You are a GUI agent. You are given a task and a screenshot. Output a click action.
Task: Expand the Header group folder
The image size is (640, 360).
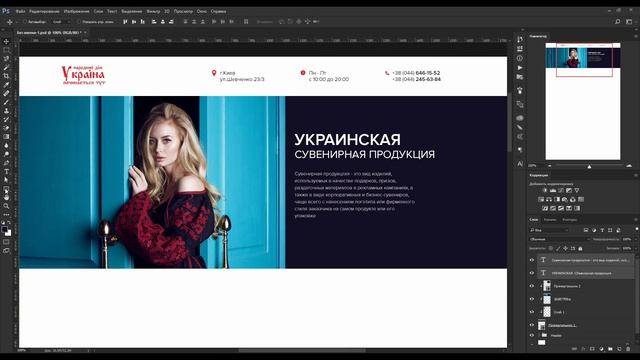pos(539,336)
